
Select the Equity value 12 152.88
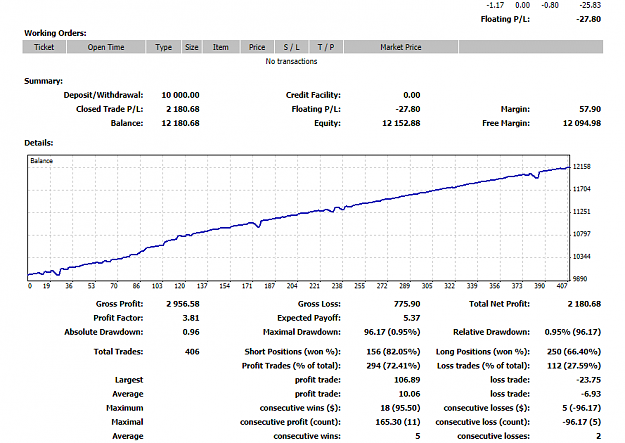tap(401, 123)
